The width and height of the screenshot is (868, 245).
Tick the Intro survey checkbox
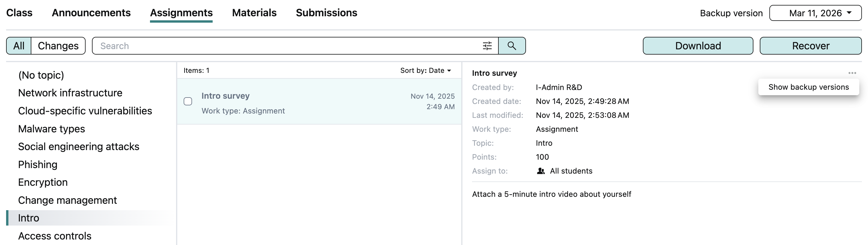[188, 101]
